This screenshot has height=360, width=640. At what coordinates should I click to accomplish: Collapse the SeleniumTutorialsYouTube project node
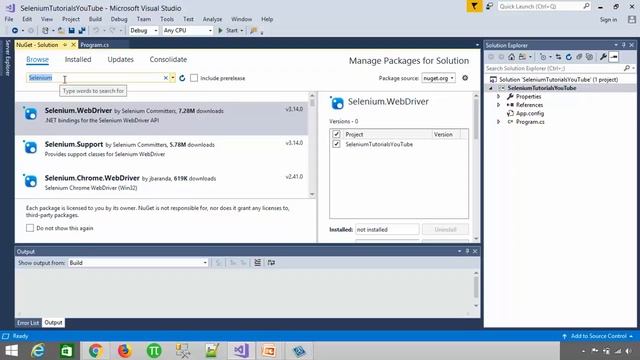pos(491,88)
